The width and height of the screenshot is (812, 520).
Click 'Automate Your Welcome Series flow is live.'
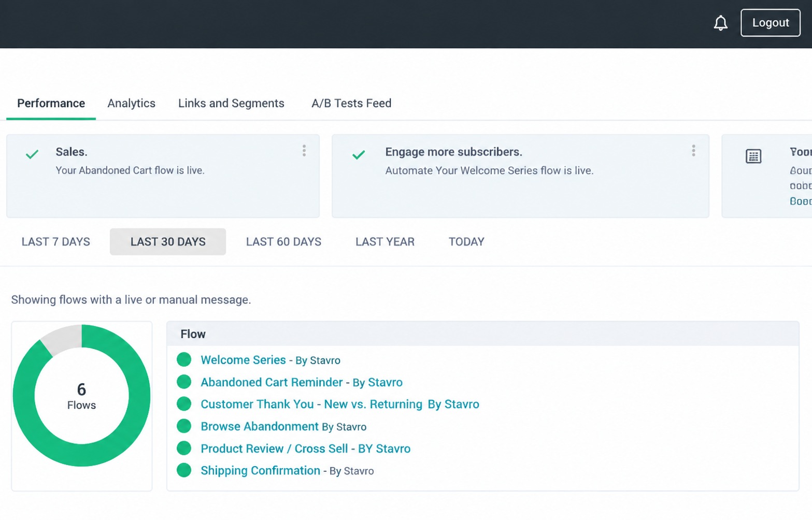click(489, 170)
